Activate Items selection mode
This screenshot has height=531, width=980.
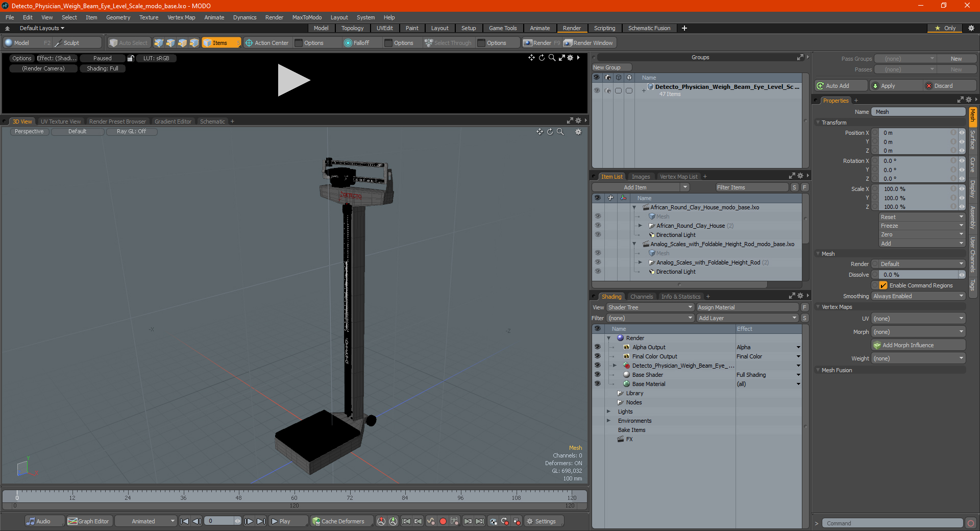tap(221, 43)
